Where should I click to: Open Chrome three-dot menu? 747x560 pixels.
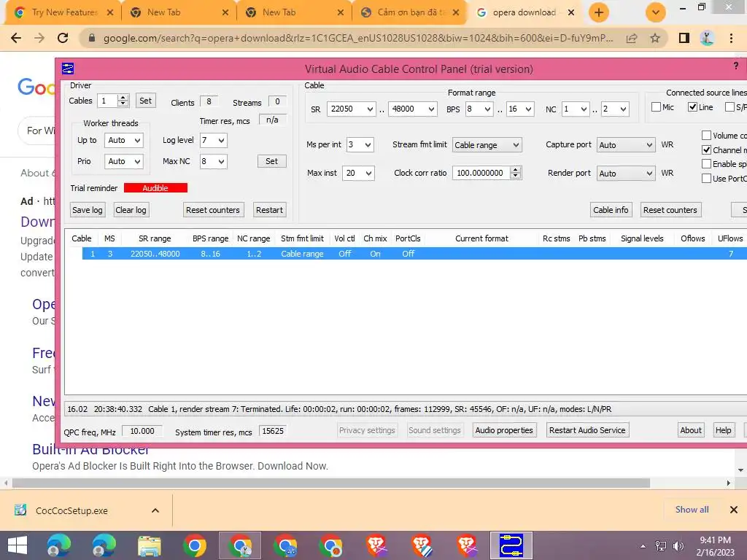point(731,38)
